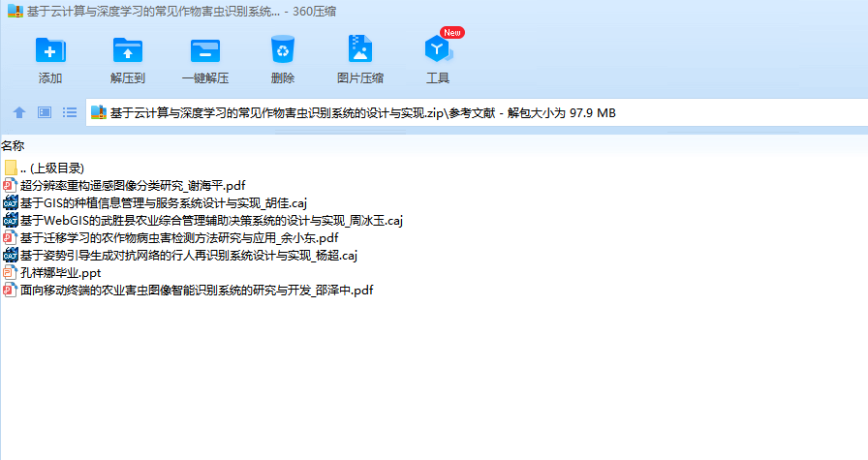Click the 一键解压 one-click extract icon
The image size is (868, 460).
click(x=204, y=50)
